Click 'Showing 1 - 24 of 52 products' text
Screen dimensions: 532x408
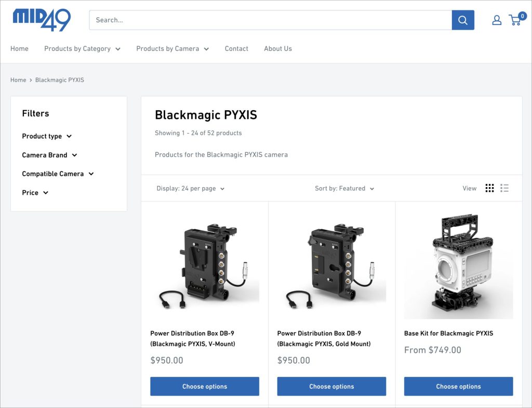[198, 133]
